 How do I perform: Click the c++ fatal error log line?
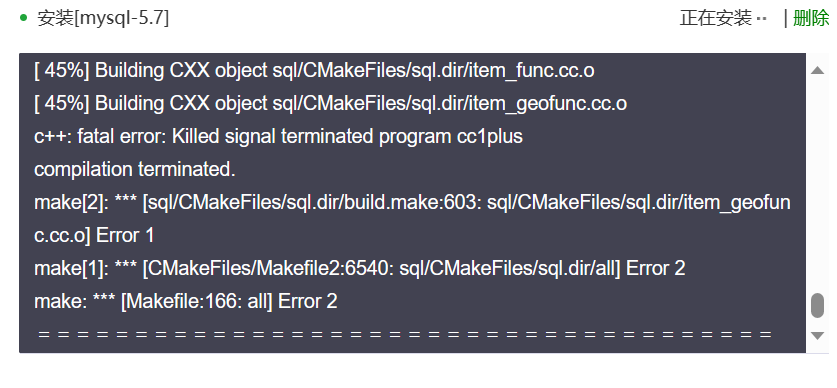point(278,137)
